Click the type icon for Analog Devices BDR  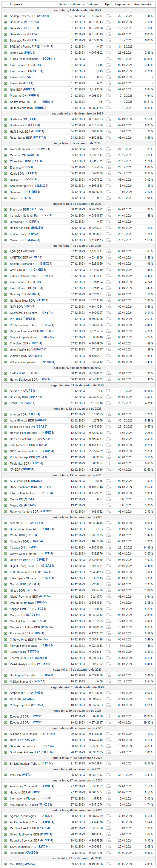tap(108, 16)
